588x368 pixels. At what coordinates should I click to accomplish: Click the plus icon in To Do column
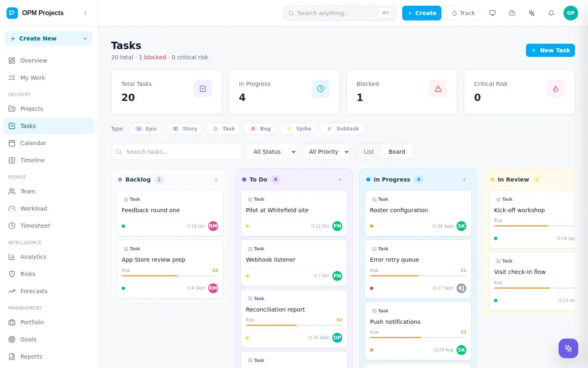(340, 180)
